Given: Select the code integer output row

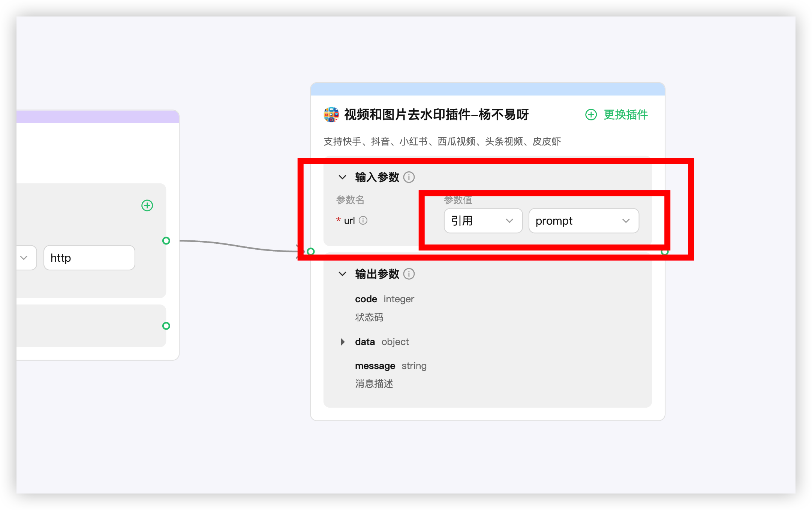Looking at the screenshot, I should [x=384, y=299].
